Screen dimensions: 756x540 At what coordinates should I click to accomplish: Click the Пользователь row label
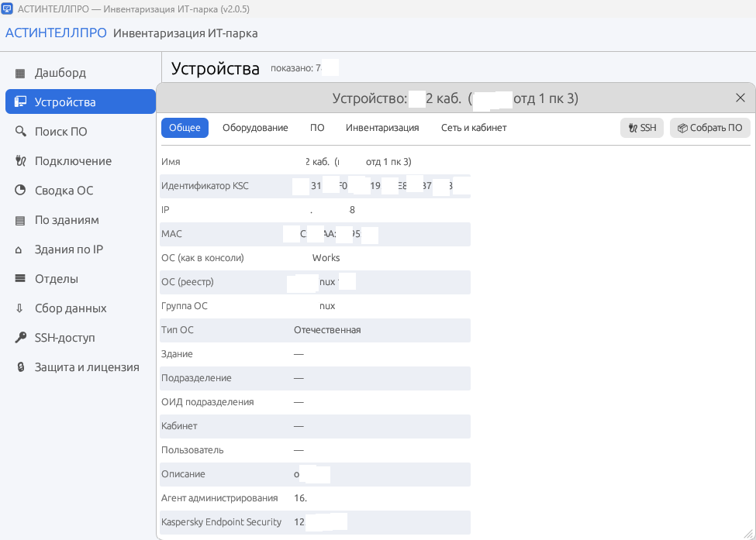[192, 450]
